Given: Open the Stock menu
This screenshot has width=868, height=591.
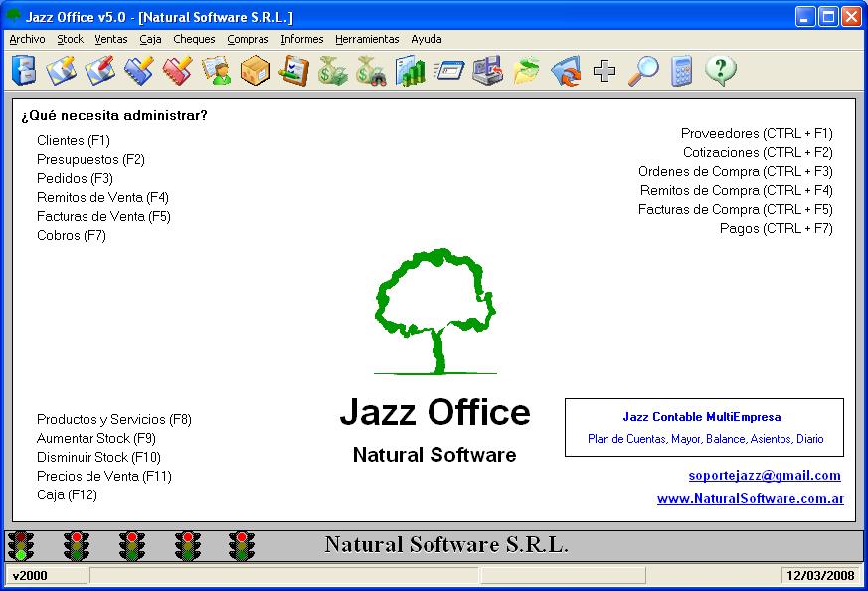Looking at the screenshot, I should (71, 40).
